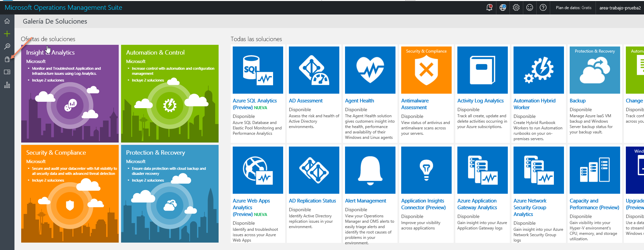This screenshot has height=250, width=644.
Task: Open the AD Replication Status link
Action: tap(312, 201)
